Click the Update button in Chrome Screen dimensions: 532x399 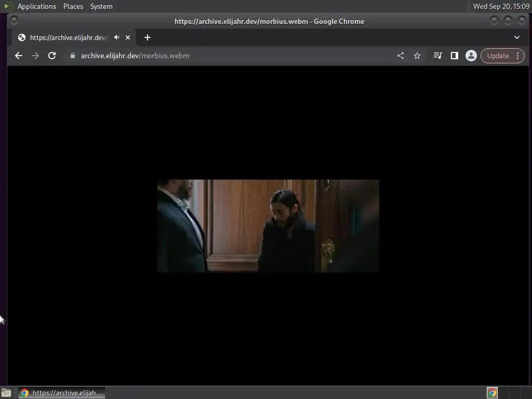(x=498, y=56)
